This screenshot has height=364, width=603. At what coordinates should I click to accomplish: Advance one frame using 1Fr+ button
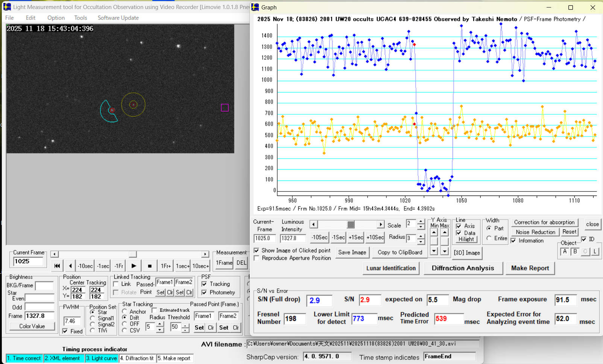click(166, 266)
